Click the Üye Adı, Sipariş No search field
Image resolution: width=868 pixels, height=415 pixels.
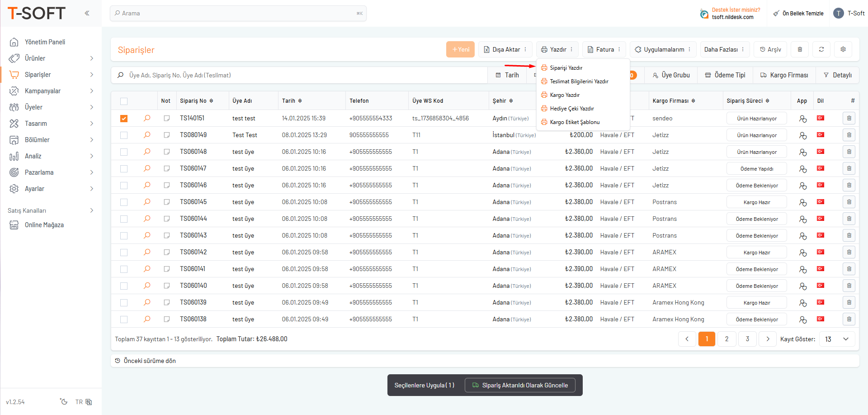[x=299, y=75]
